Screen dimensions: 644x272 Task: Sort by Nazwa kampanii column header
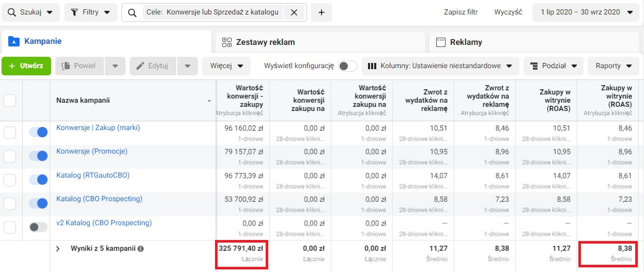[x=83, y=100]
